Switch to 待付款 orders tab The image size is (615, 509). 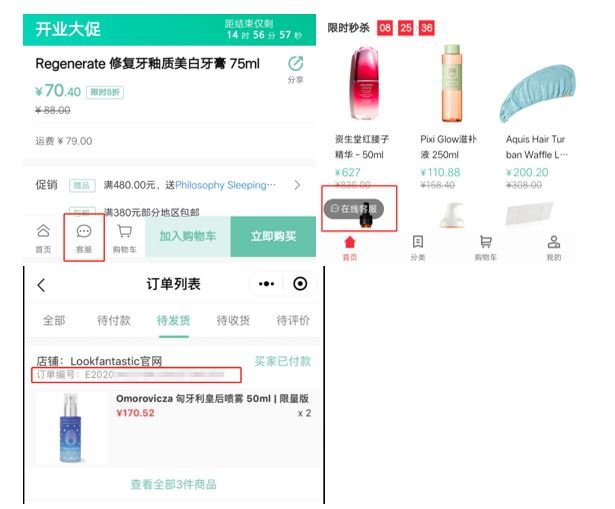[x=114, y=320]
